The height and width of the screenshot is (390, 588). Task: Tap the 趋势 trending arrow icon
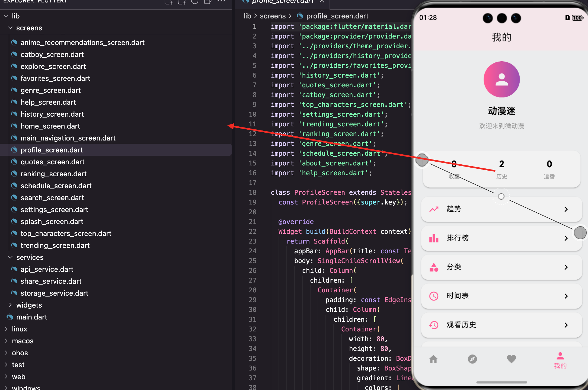[x=434, y=209]
